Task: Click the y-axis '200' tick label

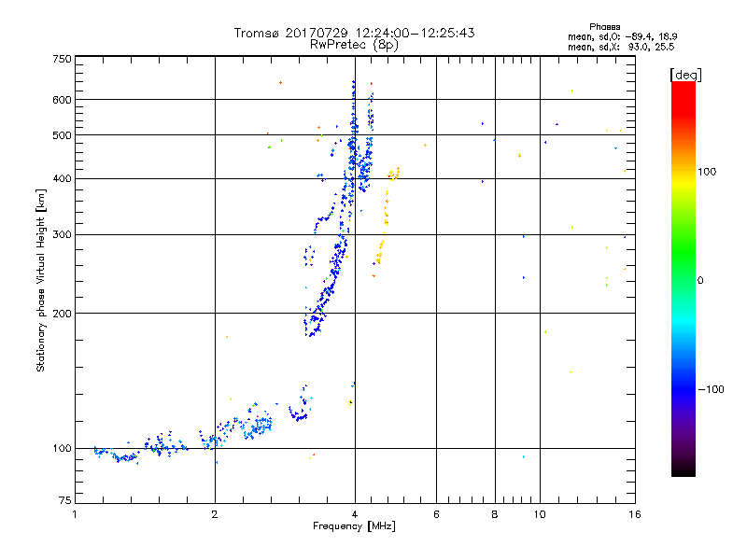Action: coord(62,314)
